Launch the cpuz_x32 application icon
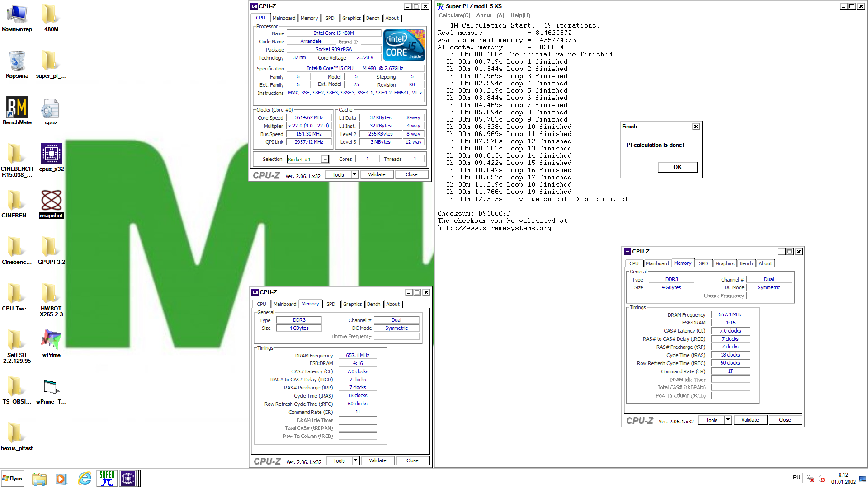The image size is (868, 488). pyautogui.click(x=51, y=158)
